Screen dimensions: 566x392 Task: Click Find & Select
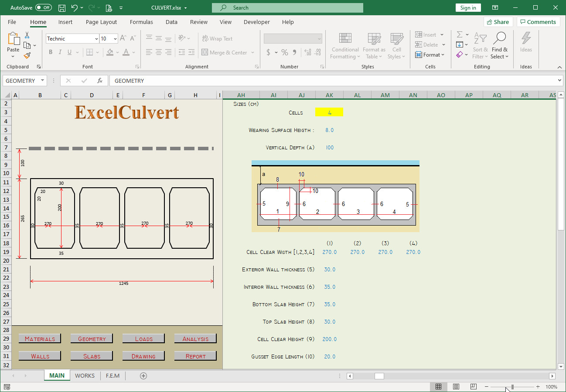click(x=500, y=46)
